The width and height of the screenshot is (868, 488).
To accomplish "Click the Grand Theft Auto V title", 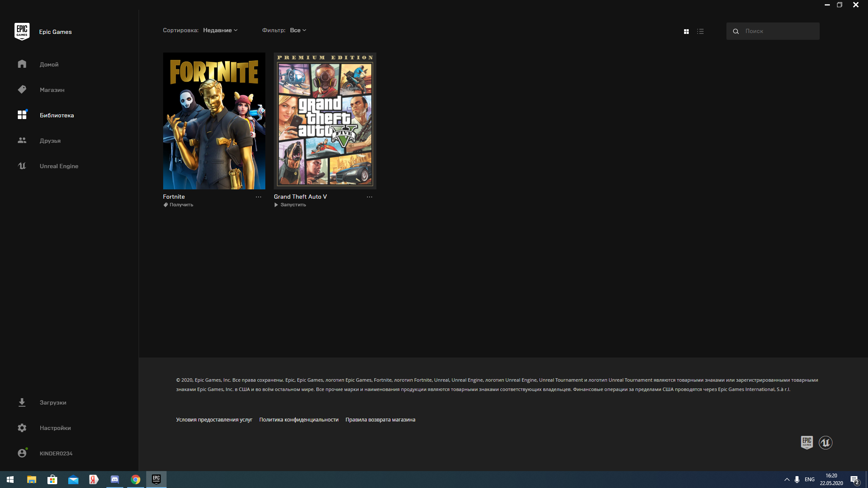I will [300, 197].
